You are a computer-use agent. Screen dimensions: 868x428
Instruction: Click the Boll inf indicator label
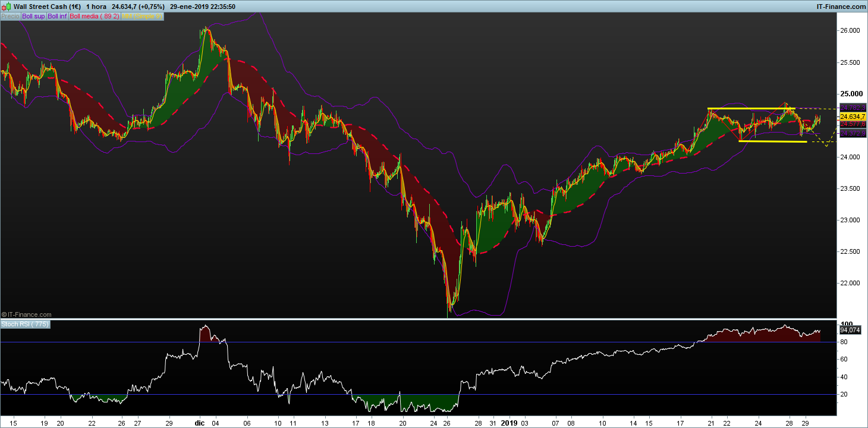tap(57, 16)
